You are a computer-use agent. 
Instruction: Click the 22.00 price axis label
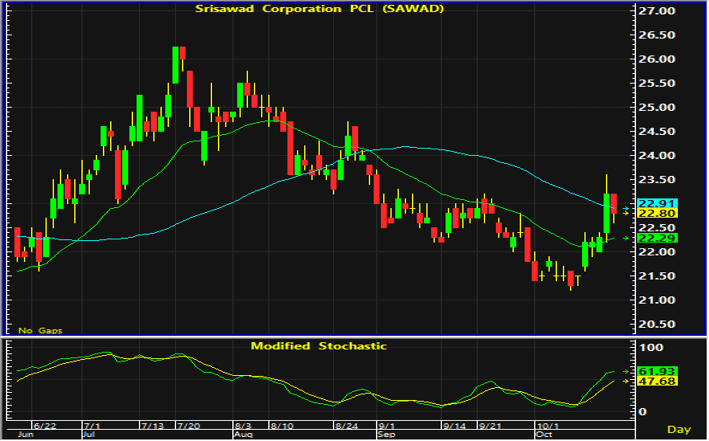click(x=657, y=252)
